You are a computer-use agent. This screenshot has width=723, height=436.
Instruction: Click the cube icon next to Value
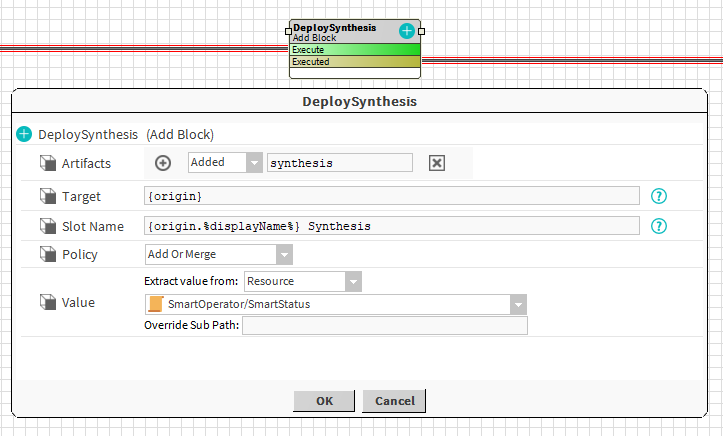coord(47,302)
